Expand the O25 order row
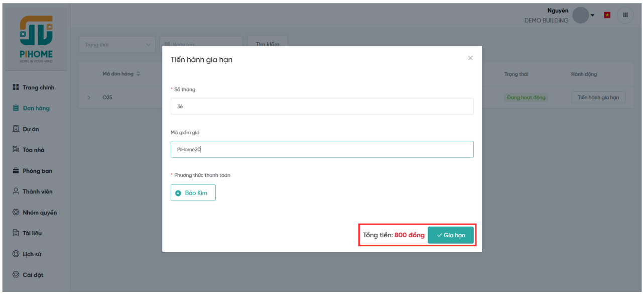Screen dimensions: 644x294 (x=89, y=97)
